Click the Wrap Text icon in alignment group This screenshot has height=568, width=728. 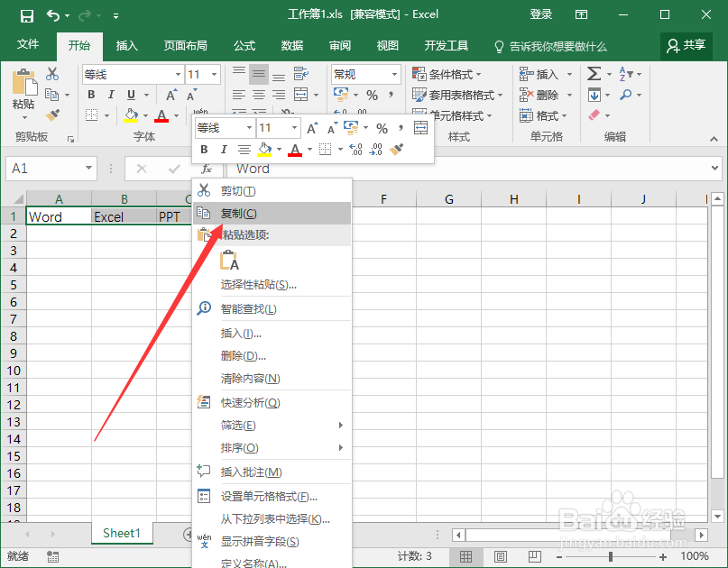(x=301, y=73)
